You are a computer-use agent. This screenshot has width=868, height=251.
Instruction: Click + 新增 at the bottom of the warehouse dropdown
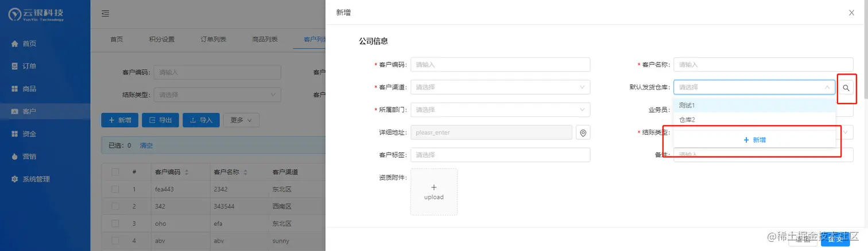(754, 140)
